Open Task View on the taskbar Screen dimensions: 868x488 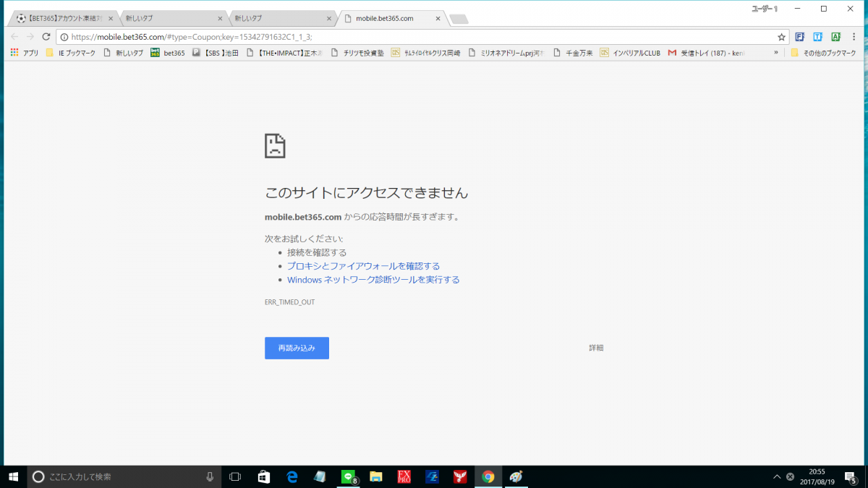235,476
